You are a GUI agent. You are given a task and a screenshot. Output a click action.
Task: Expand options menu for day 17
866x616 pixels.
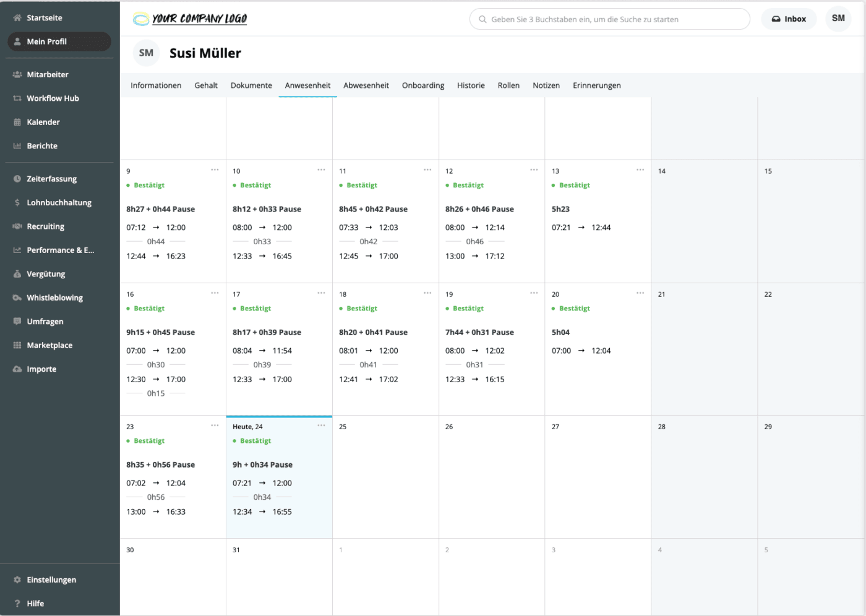[x=321, y=293]
